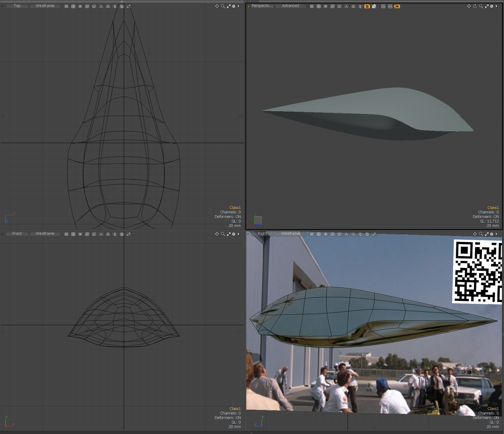Open the Top view type dropdown
Viewport: 504px width, 434px height.
coord(17,6)
